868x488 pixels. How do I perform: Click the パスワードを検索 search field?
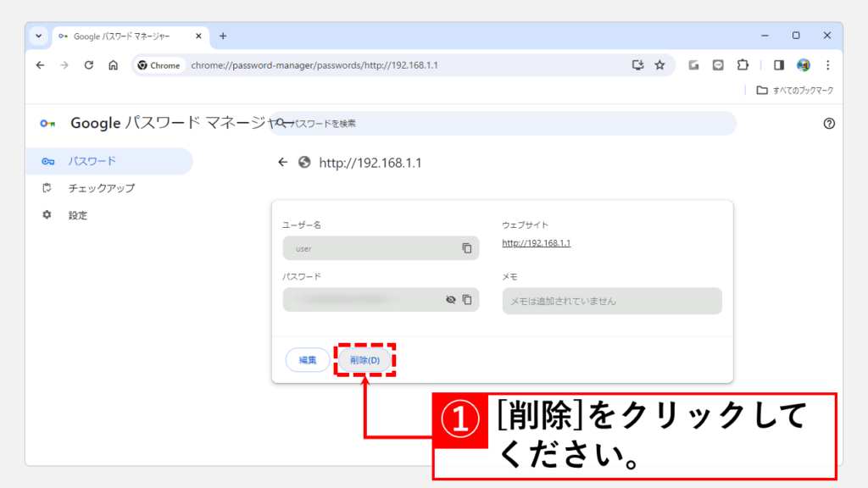point(509,124)
